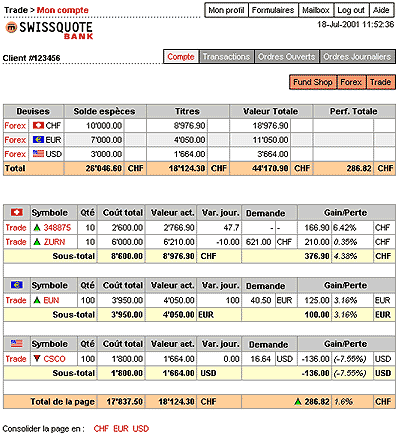This screenshot has width=399, height=435.
Task: Click the 40.50 Demande value for EUN
Action: pyautogui.click(x=261, y=300)
